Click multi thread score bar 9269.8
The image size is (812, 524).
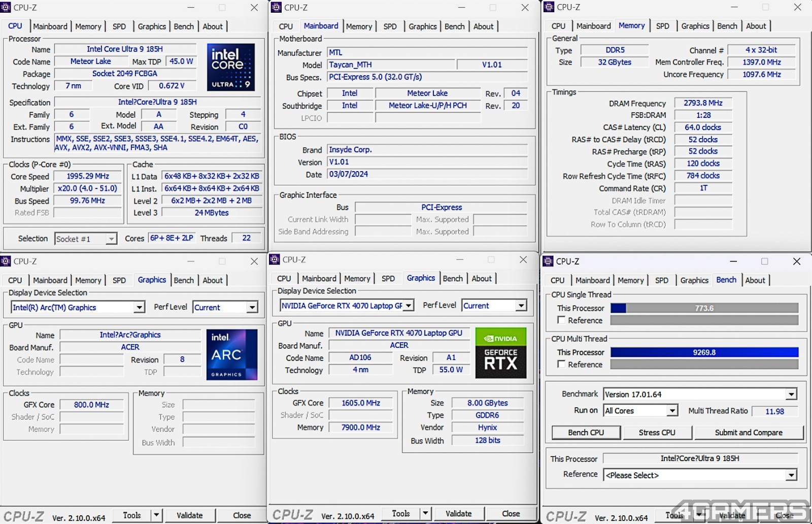704,352
